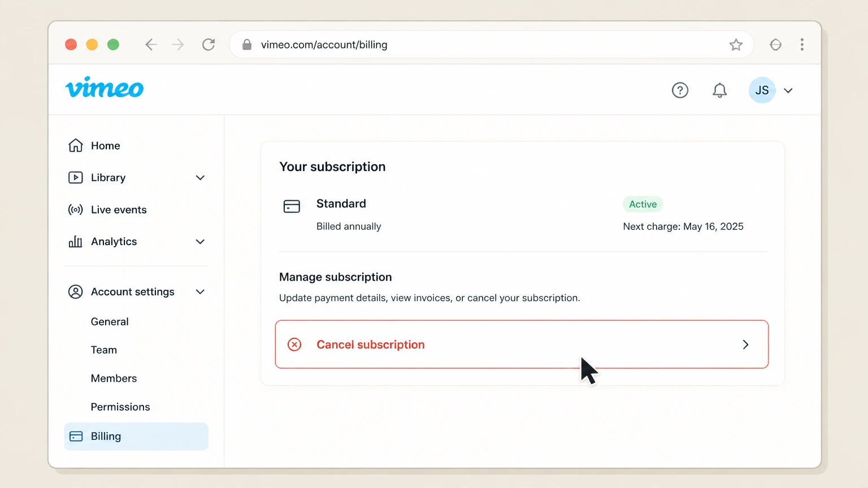868x488 pixels.
Task: Click the green maximize window button
Action: click(113, 45)
